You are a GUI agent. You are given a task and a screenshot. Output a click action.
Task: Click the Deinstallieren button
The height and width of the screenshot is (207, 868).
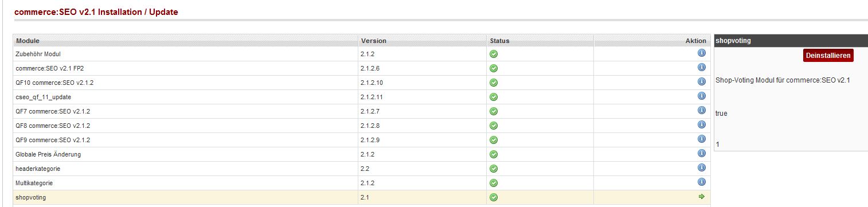(x=828, y=55)
